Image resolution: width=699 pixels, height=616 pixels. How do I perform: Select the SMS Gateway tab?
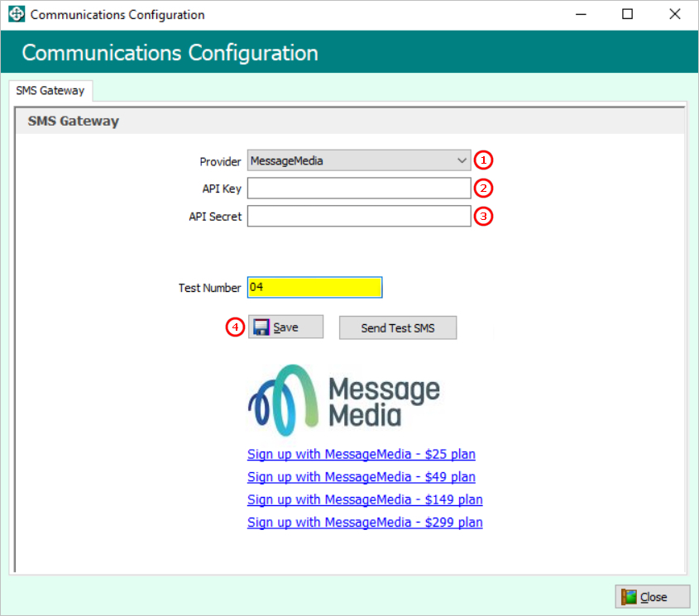(x=50, y=91)
